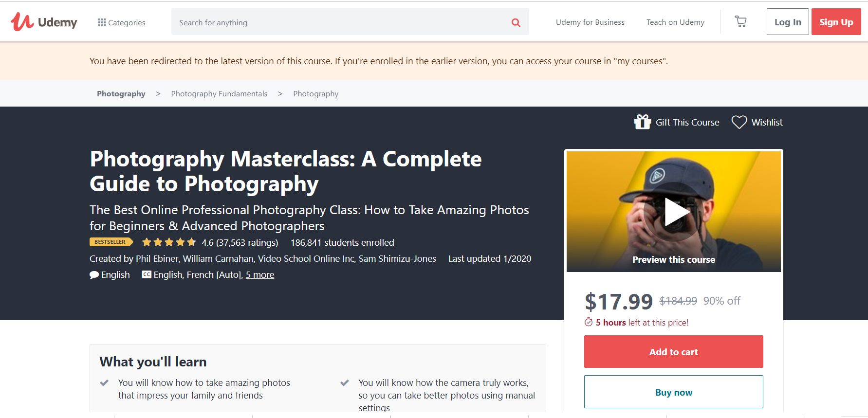868x418 pixels.
Task: Click the BESTSELLER badge
Action: (111, 242)
